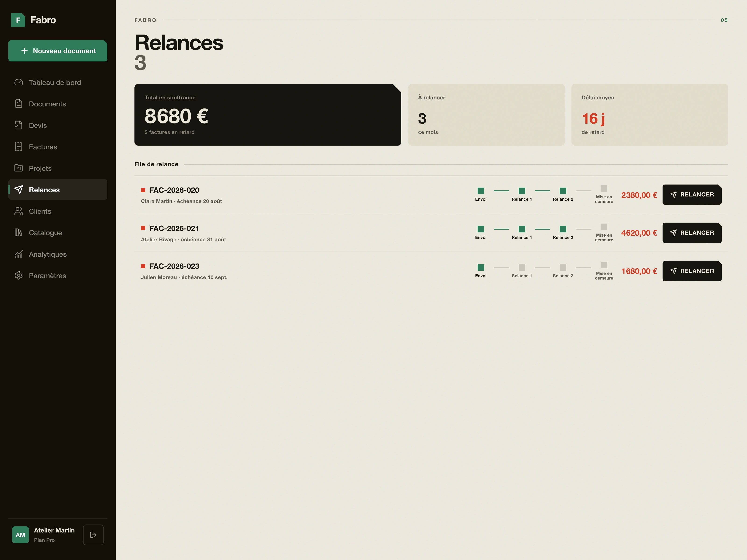Viewport: 747px width, 560px height.
Task: Click the Analytiques chart icon
Action: tap(19, 254)
